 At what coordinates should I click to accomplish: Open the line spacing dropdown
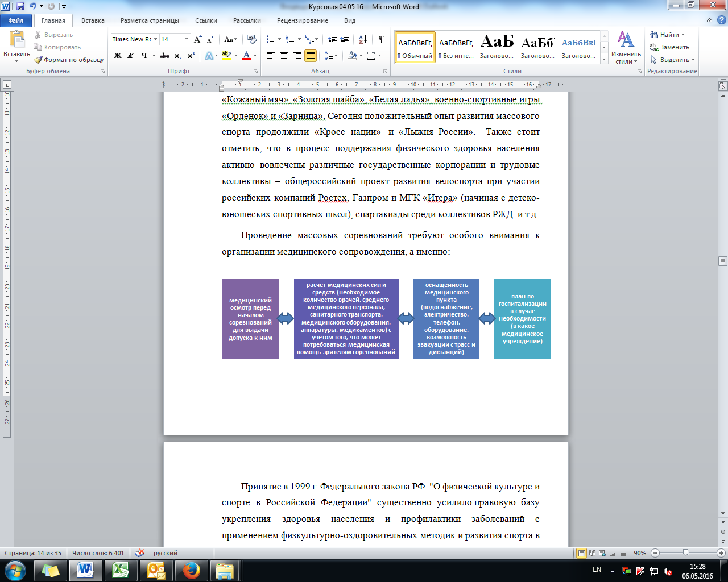(330, 56)
